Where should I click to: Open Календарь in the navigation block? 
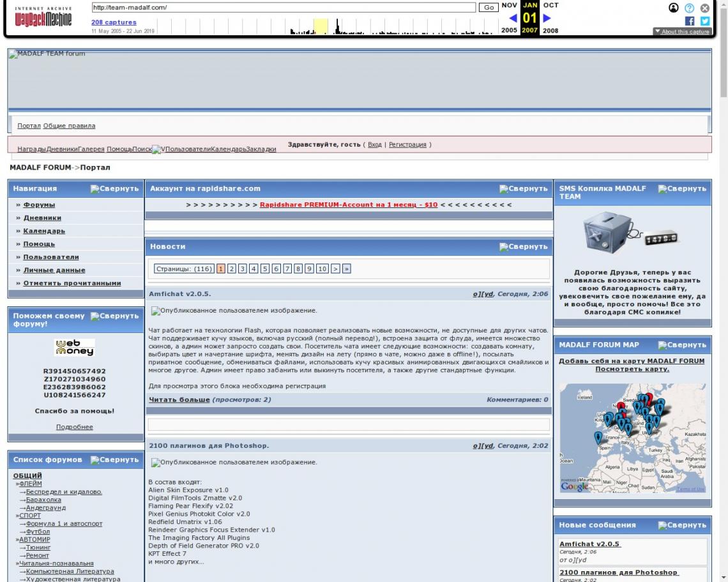(44, 230)
